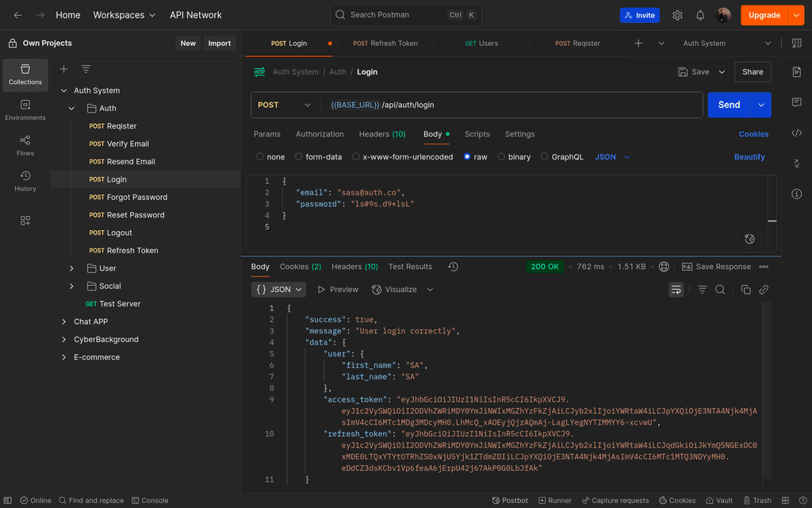
Task: Open response more options ellipsis
Action: [x=764, y=267]
